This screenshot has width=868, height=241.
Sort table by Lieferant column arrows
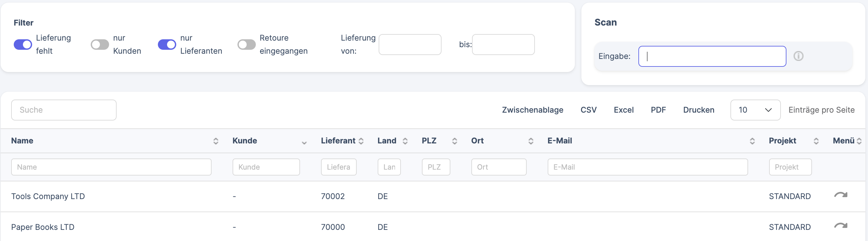361,141
